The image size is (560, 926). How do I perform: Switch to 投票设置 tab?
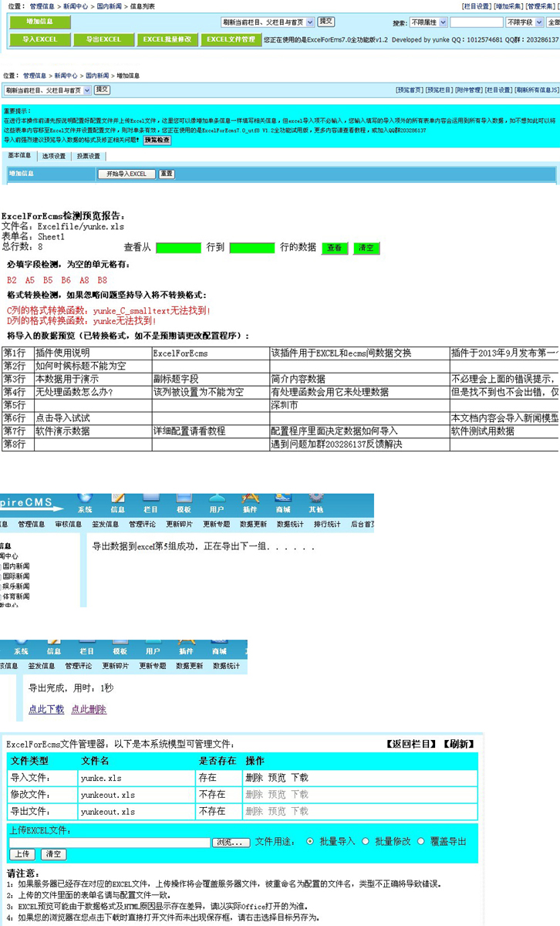[x=88, y=156]
